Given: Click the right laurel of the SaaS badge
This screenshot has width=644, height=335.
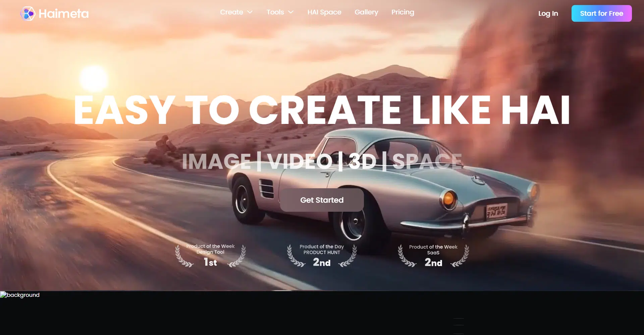Looking at the screenshot, I should 461,257.
